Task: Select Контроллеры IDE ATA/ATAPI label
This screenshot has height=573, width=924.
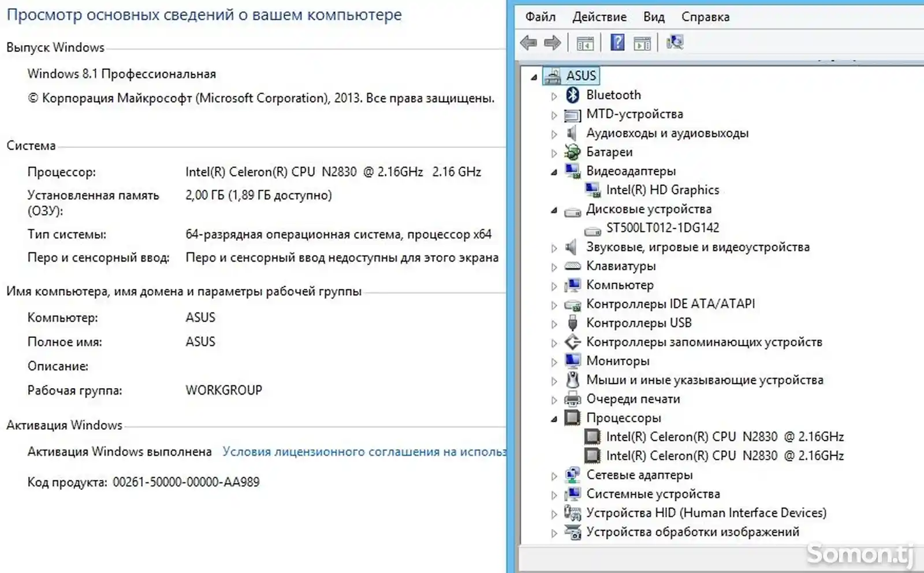Action: point(670,304)
